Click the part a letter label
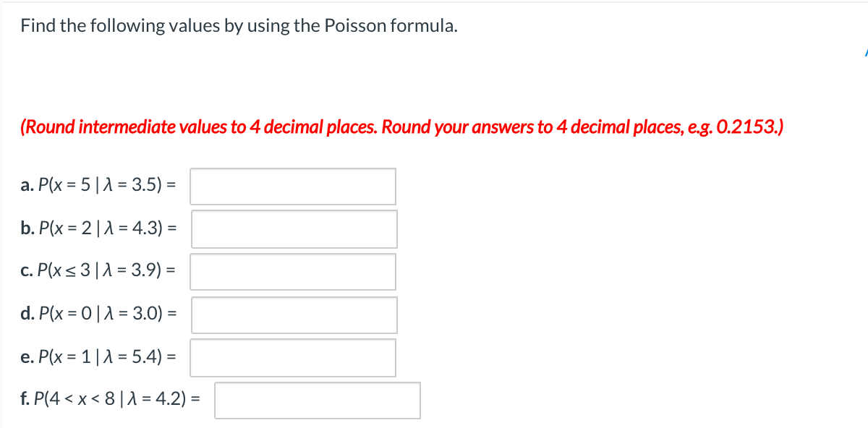868x428 pixels. (x=27, y=185)
